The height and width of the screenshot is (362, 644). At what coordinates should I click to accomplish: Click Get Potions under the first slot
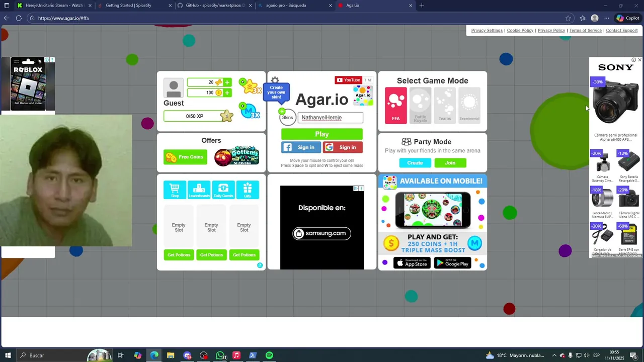coord(179,255)
